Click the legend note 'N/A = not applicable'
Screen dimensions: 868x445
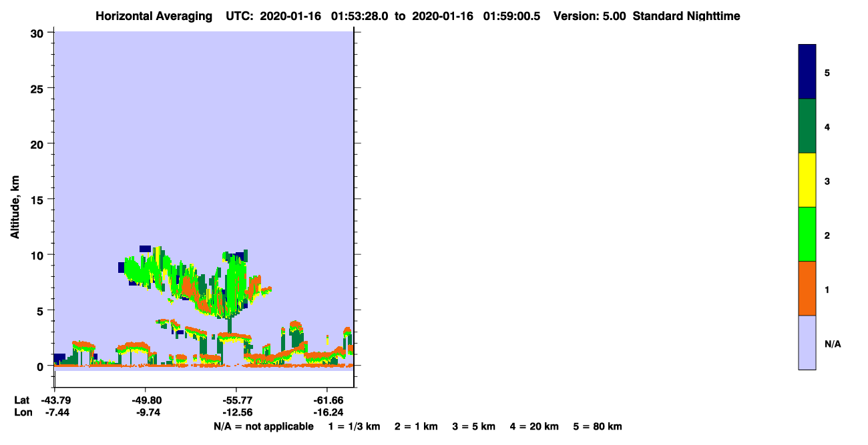[264, 426]
